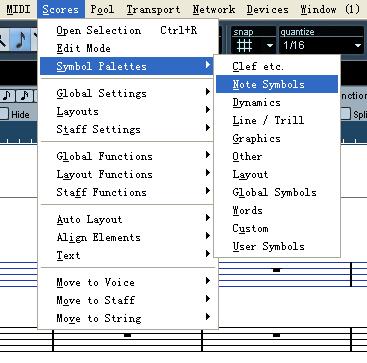
Task: Open the Graphics palette
Action: 277,138
